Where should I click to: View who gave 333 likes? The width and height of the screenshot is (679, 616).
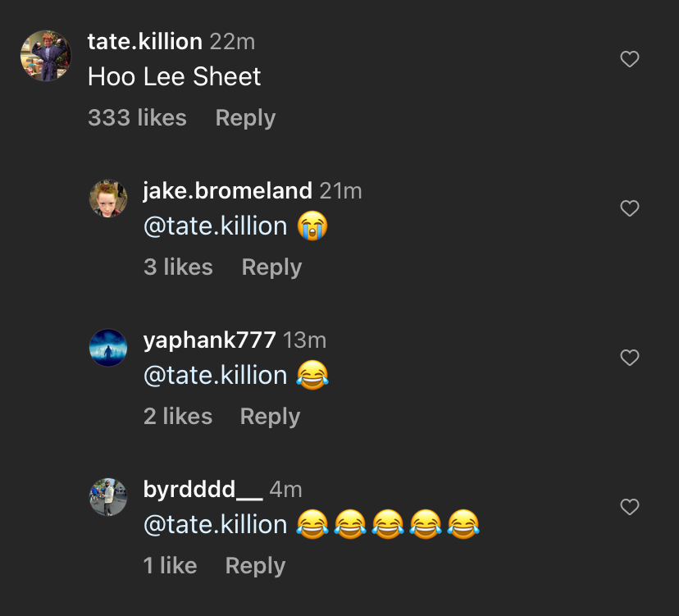[137, 118]
